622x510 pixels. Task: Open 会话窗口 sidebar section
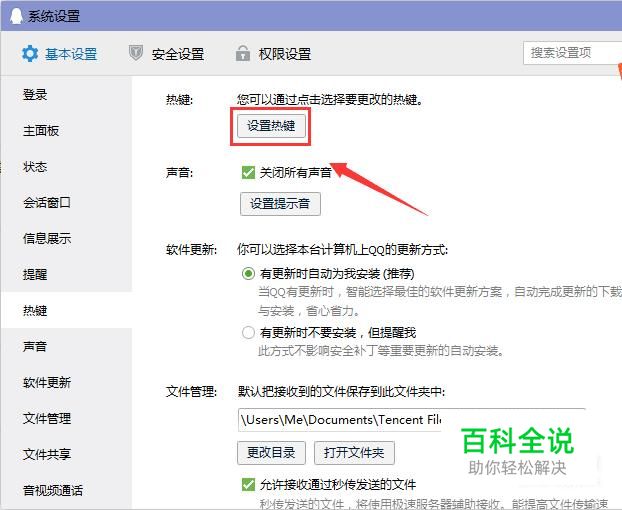[x=47, y=203]
